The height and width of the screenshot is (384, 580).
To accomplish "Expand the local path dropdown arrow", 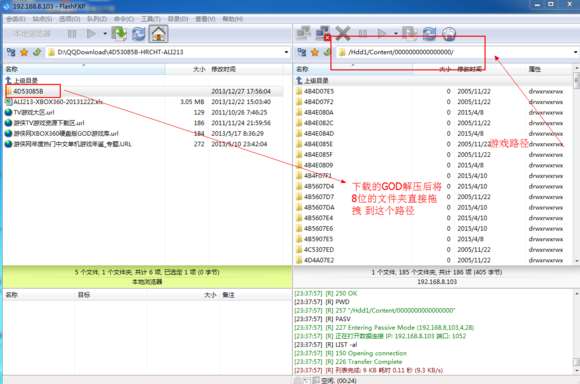I will (x=286, y=52).
